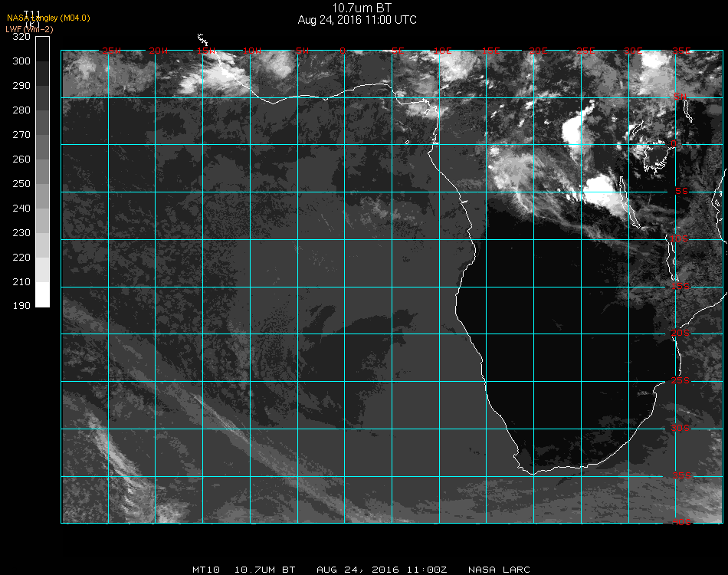
Task: Select the 40S latitude label
Action: click(x=681, y=523)
